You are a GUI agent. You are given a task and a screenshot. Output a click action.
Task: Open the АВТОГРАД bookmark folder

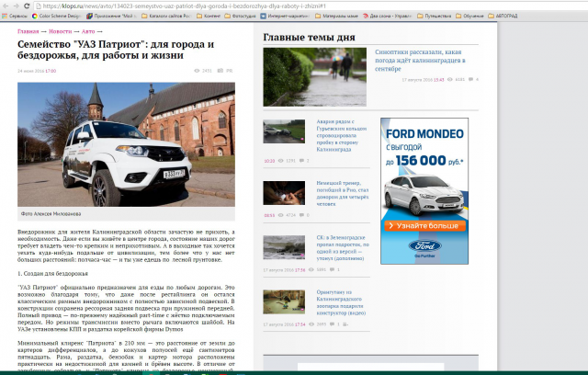(x=503, y=16)
